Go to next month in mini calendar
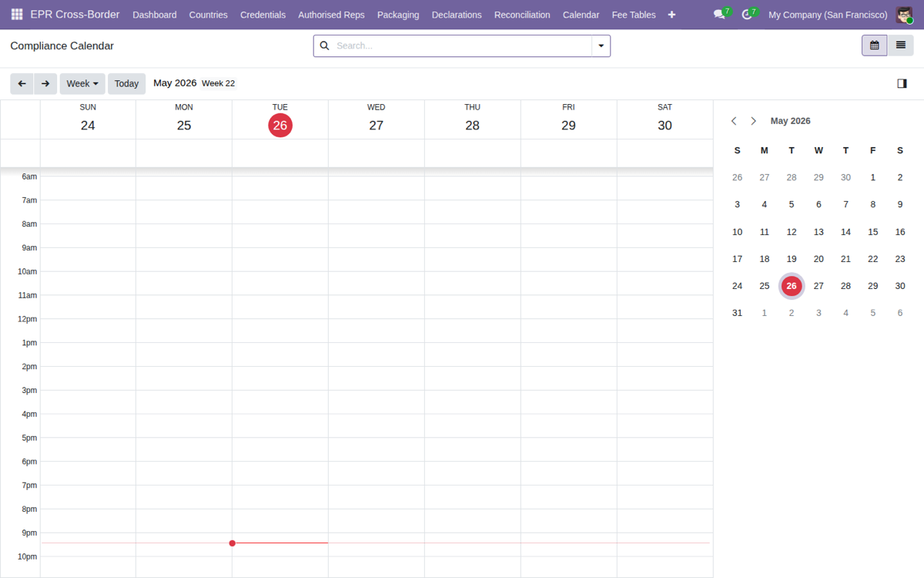The image size is (924, 578). [x=753, y=121]
